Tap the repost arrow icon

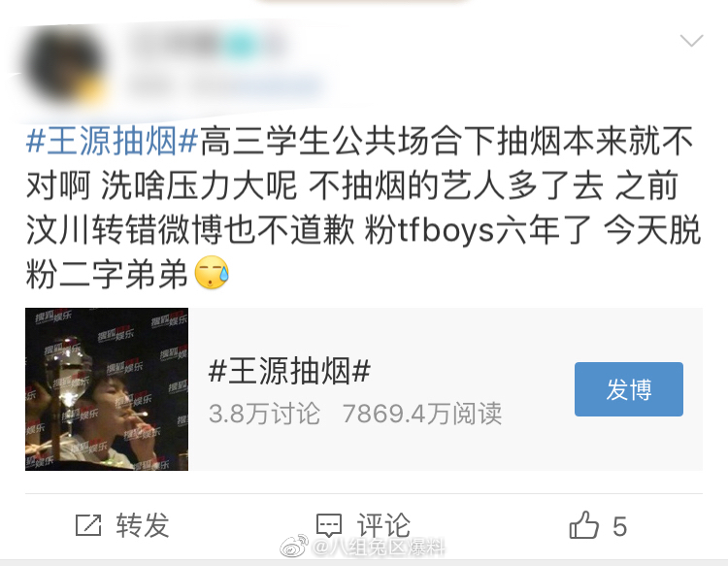click(x=88, y=525)
